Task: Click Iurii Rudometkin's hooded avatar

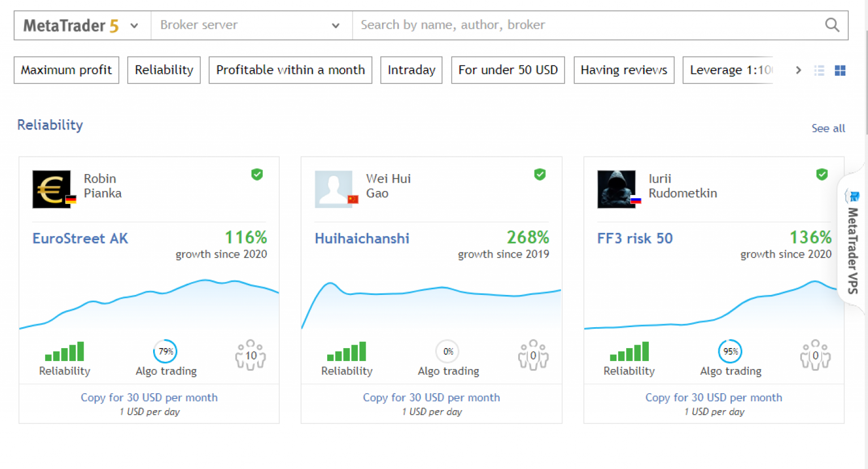Action: pos(617,189)
